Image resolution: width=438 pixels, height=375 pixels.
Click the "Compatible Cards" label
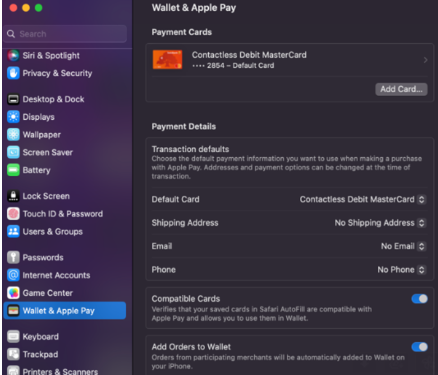click(186, 299)
